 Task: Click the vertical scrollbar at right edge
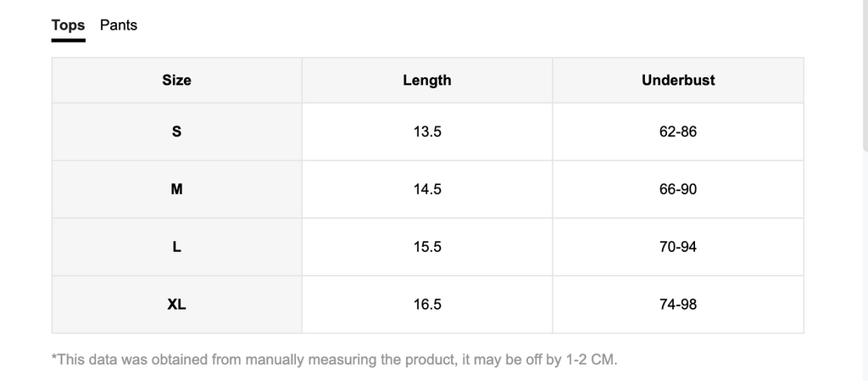point(865,75)
